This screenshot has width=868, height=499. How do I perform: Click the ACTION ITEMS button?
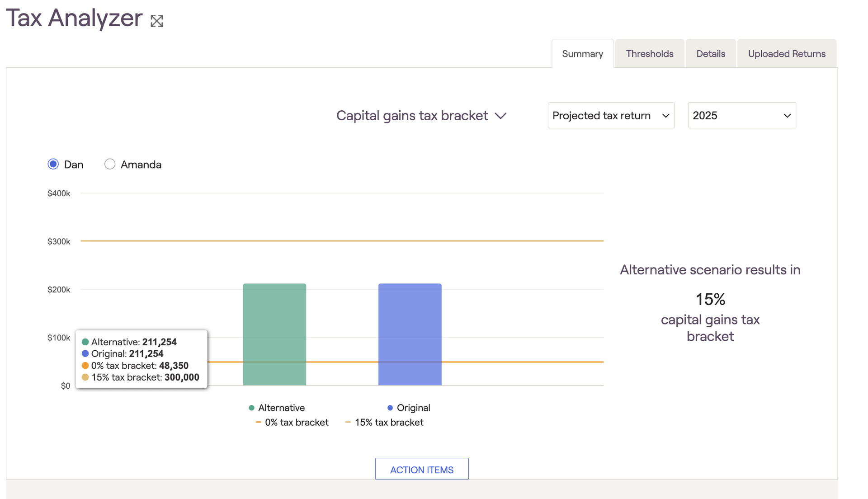point(422,469)
